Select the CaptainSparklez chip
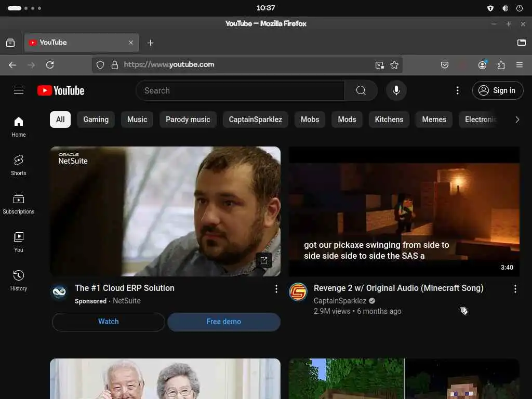 point(256,119)
